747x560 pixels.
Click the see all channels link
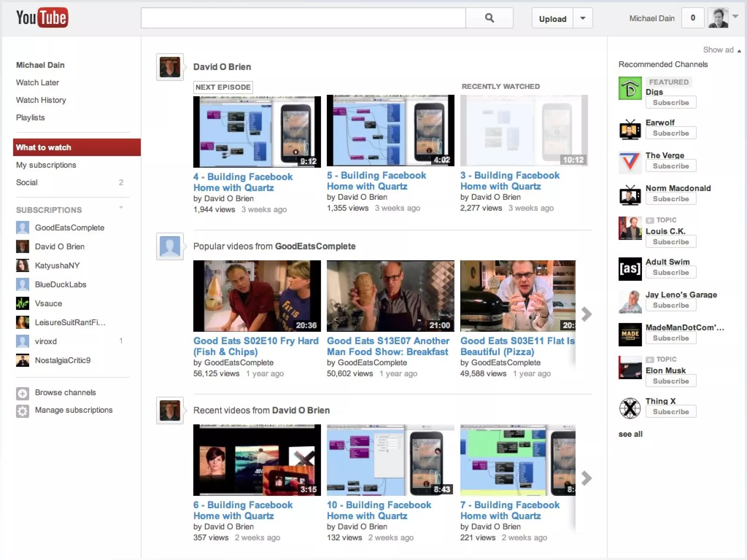[630, 434]
